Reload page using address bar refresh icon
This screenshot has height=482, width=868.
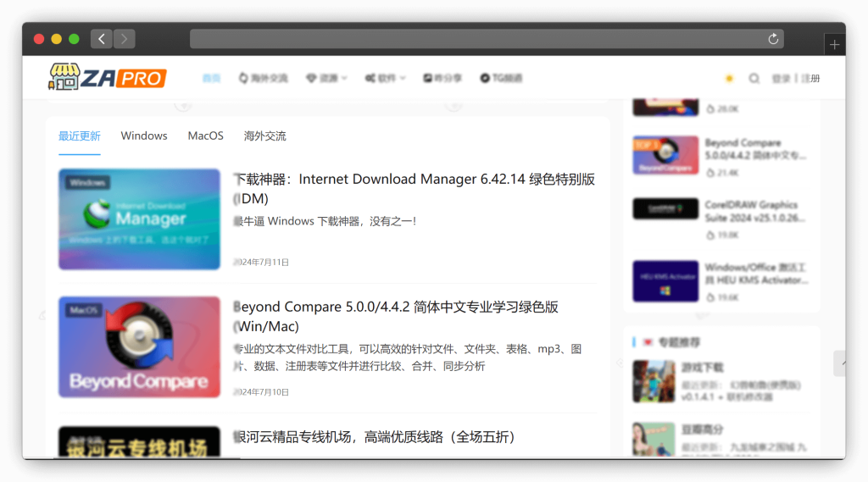(772, 39)
